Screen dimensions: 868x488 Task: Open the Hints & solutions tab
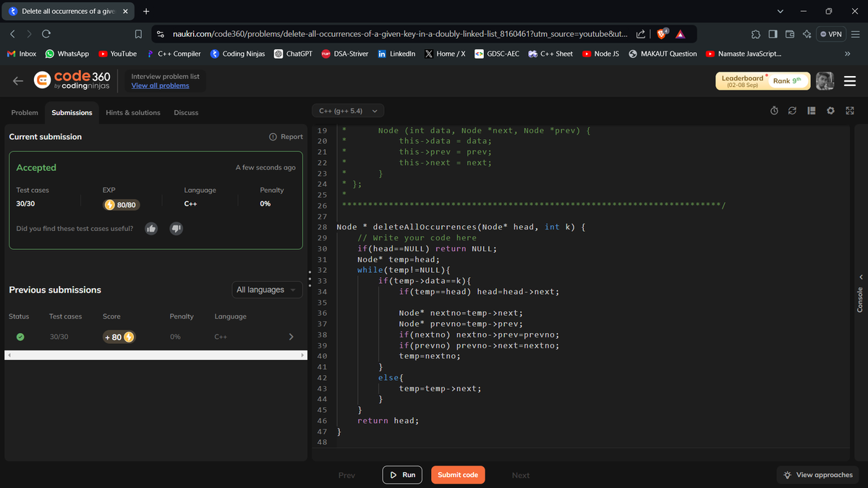tap(133, 112)
